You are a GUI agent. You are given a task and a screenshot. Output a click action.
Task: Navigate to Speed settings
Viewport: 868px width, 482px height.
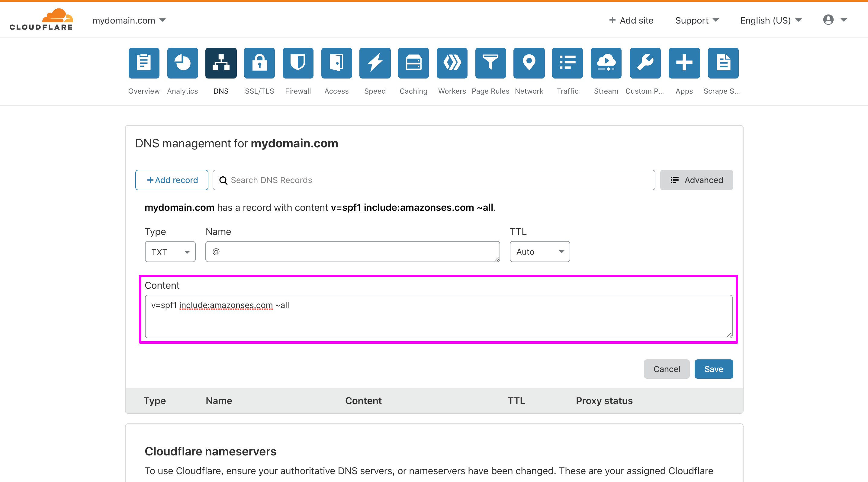point(375,71)
